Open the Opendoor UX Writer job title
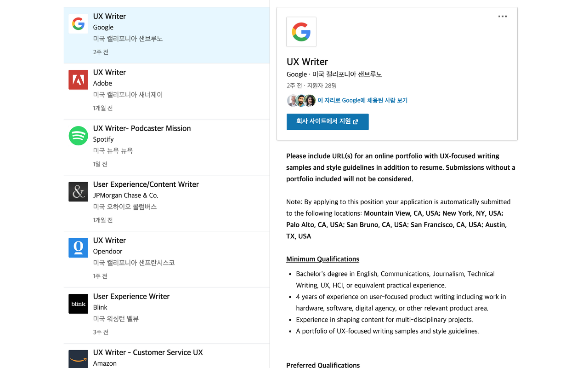 click(109, 241)
